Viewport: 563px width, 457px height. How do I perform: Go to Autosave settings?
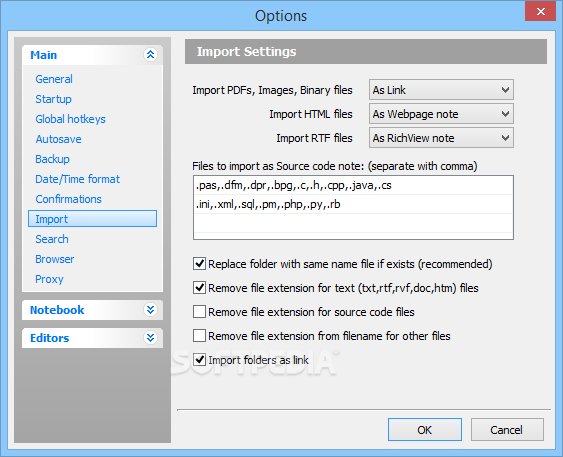59,139
